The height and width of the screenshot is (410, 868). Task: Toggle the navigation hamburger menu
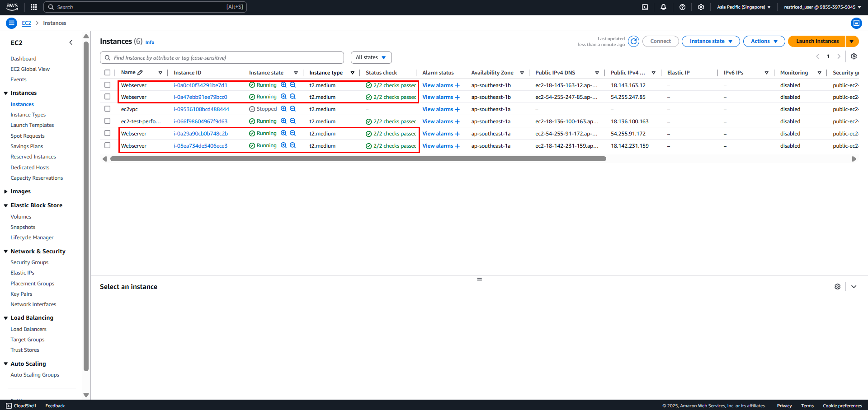pos(12,23)
